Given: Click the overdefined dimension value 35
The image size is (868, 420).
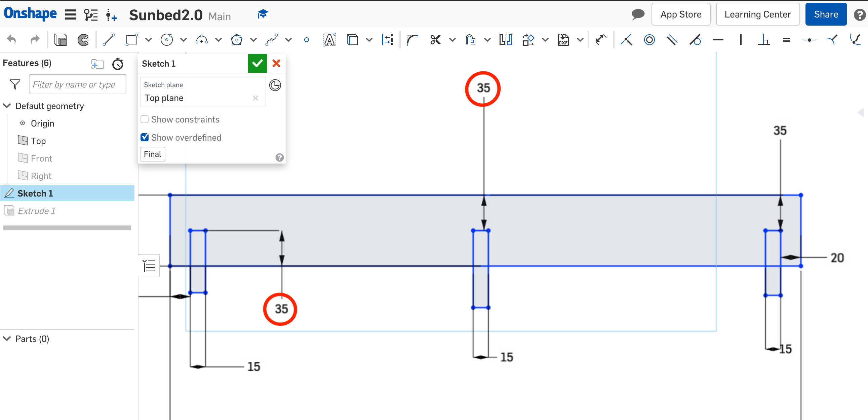Looking at the screenshot, I should (482, 87).
